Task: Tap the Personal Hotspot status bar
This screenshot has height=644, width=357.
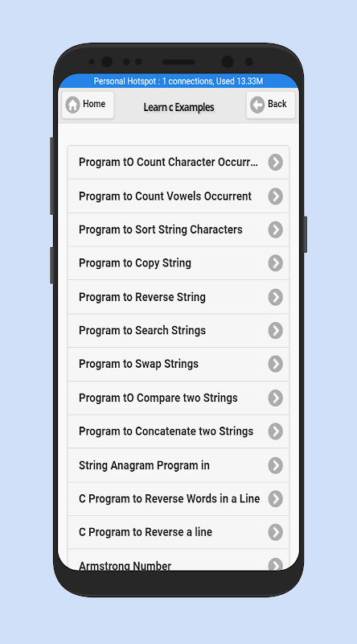Action: [x=178, y=81]
